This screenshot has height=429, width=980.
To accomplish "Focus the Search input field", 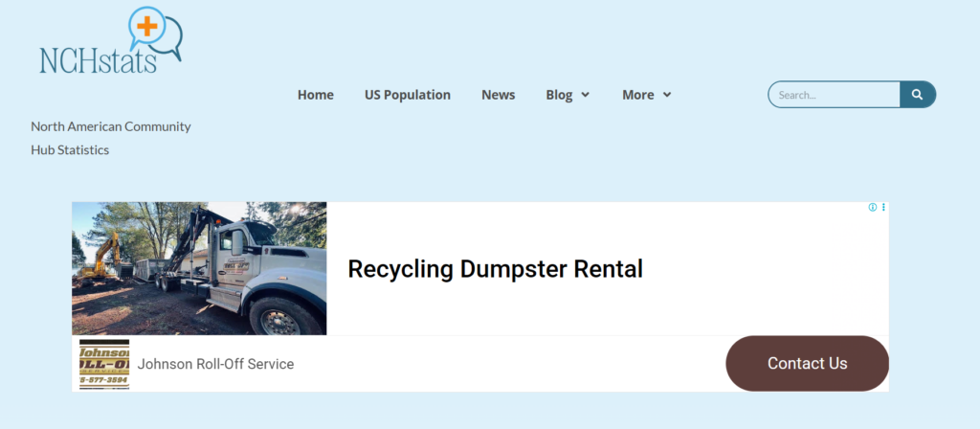I will 835,95.
